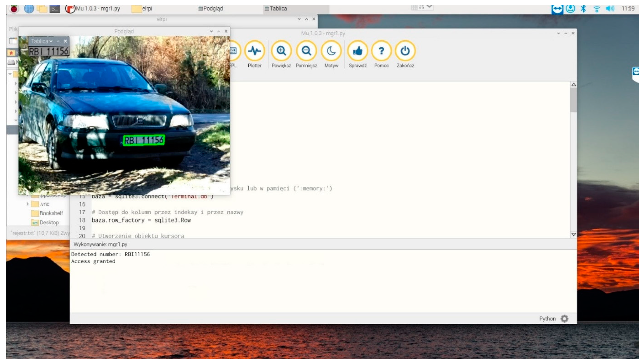
Task: Open Mu settings with the gear icon
Action: 565,318
